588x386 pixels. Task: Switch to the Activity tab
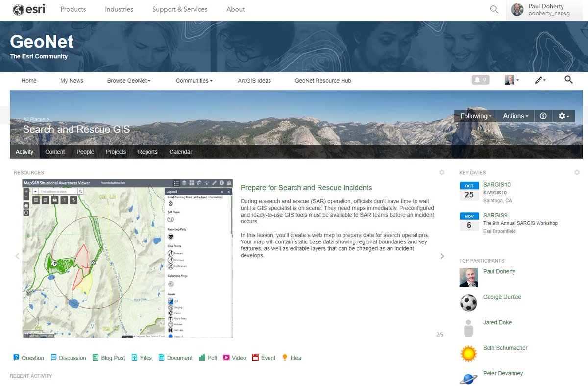[x=24, y=152]
